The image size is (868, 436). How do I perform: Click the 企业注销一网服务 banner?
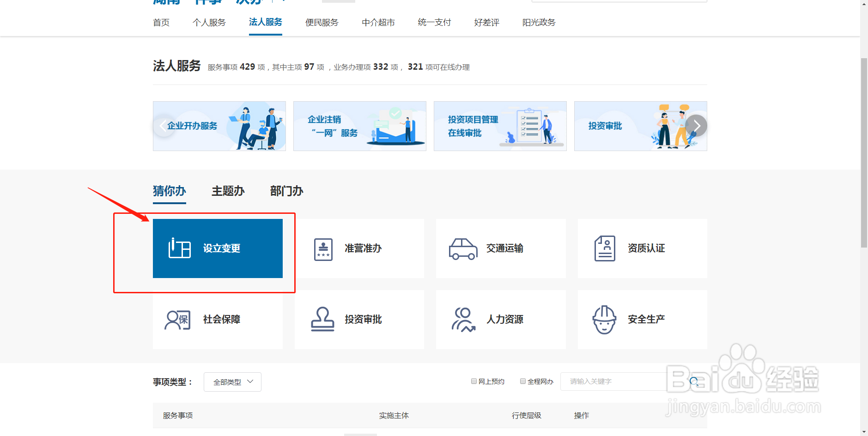point(359,126)
